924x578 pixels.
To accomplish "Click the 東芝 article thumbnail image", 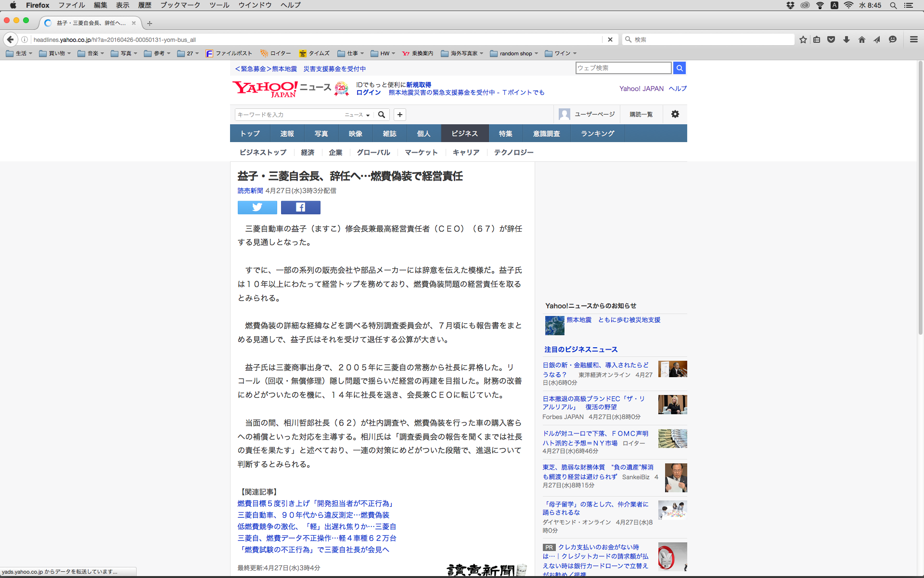I will tap(676, 477).
